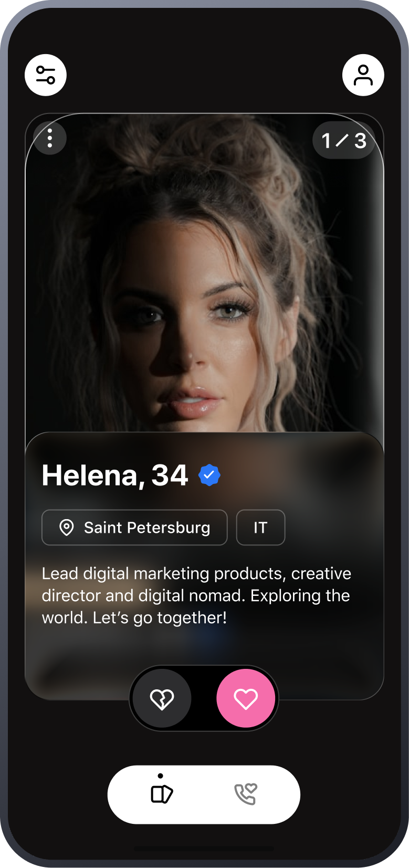Image resolution: width=409 pixels, height=868 pixels.
Task: Switch to the phone heart calls tab
Action: 246,794
